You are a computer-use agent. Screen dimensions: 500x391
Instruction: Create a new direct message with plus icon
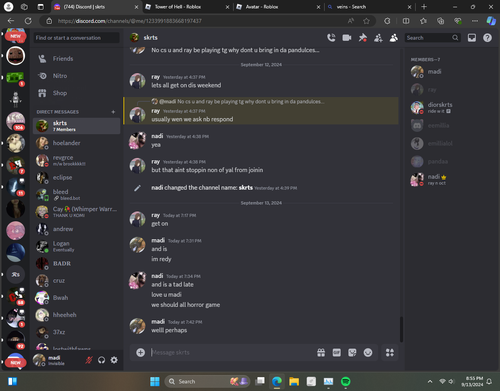coord(113,112)
